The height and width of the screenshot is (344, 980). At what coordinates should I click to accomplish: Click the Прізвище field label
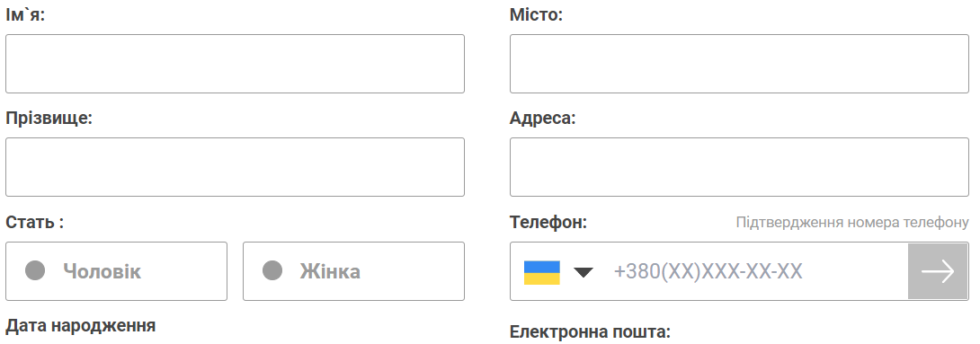(x=49, y=118)
